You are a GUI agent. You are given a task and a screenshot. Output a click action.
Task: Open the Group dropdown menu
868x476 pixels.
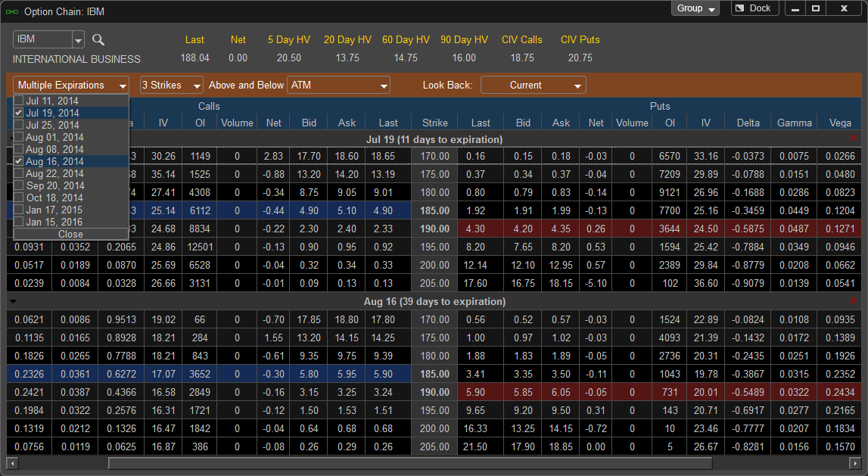(x=695, y=8)
